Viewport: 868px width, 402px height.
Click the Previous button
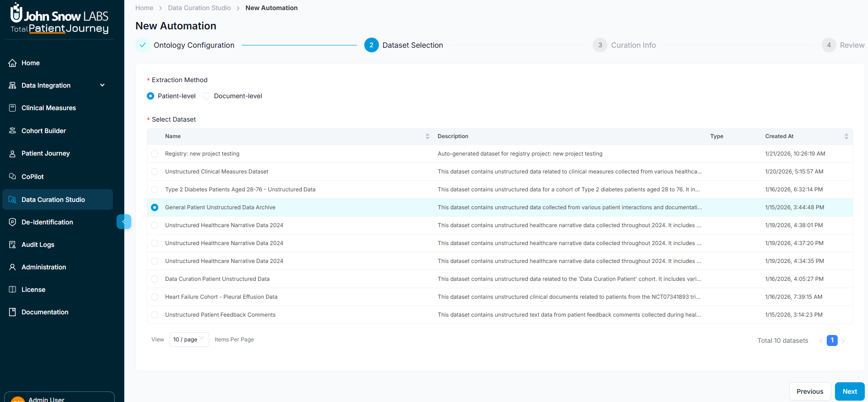pyautogui.click(x=810, y=391)
